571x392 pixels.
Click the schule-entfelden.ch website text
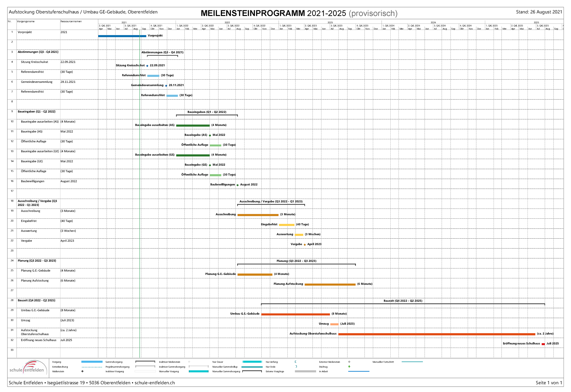[x=155, y=383]
